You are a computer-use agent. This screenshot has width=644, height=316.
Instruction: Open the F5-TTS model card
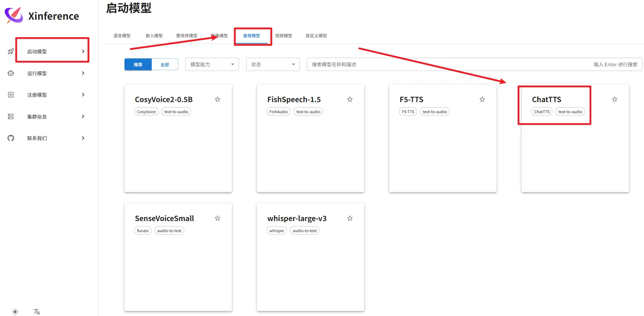click(443, 138)
